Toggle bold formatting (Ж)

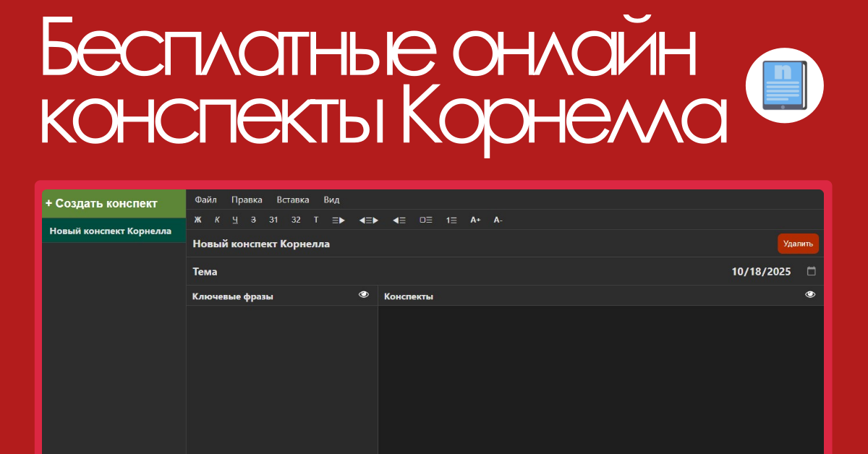pos(197,220)
